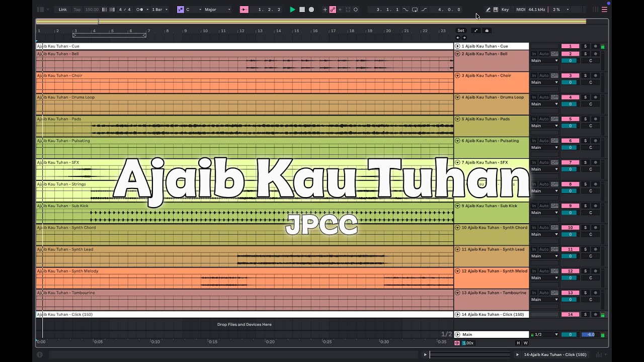Viewport: 644px width, 362px height.
Task: Toggle the Punch-Out switch icon
Action: (424, 10)
